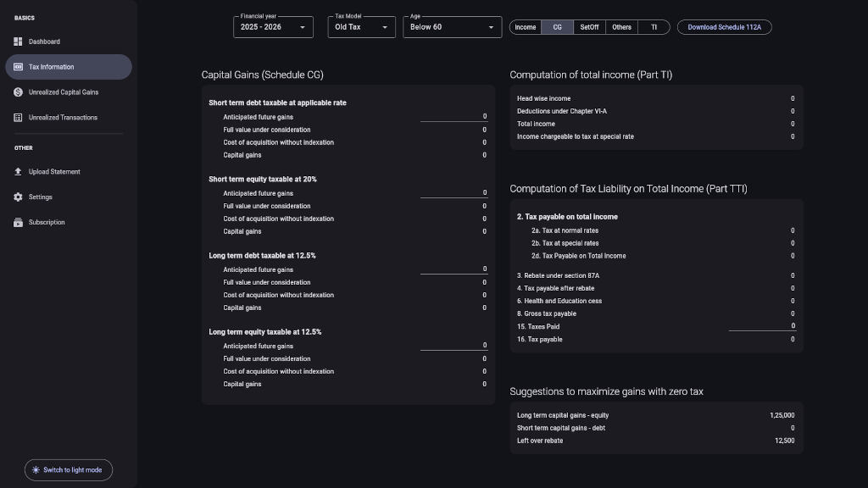868x488 pixels.
Task: Click Switch to light mode button
Action: [x=69, y=470]
